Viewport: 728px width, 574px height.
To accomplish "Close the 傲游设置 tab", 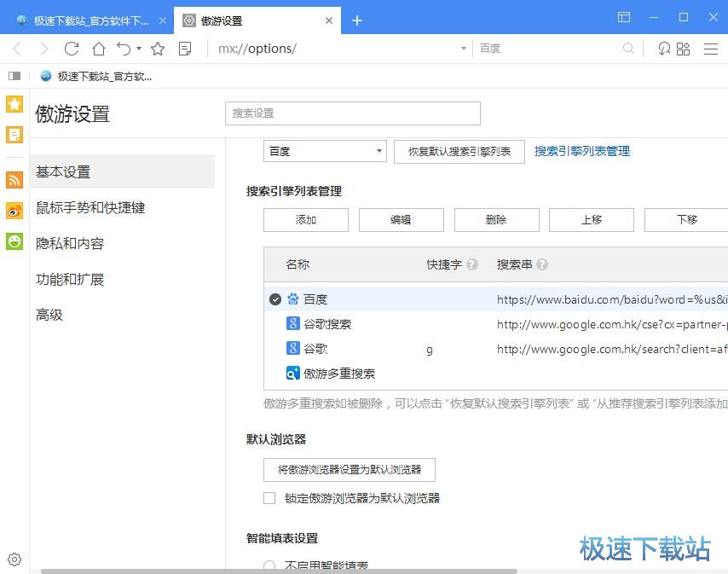I will [x=329, y=20].
